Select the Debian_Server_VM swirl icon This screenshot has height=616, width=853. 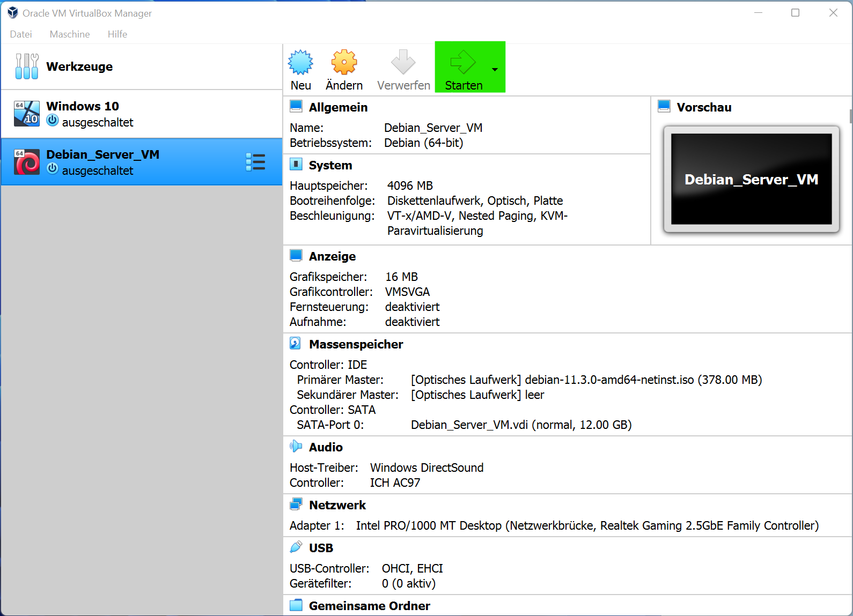[x=27, y=162]
